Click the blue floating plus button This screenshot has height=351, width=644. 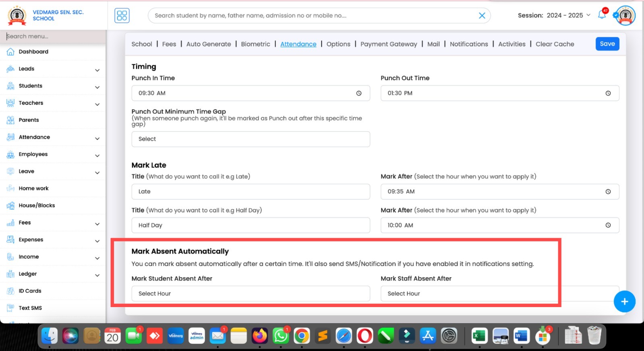coord(624,301)
